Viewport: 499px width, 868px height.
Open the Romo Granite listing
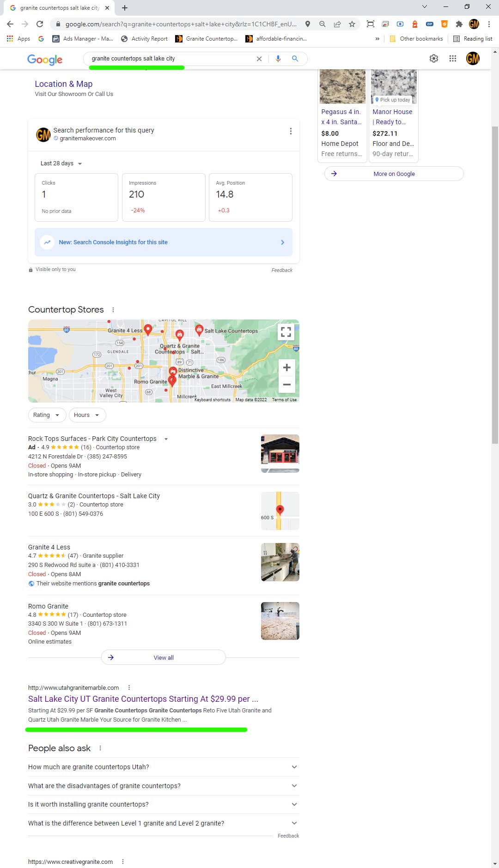(x=48, y=606)
